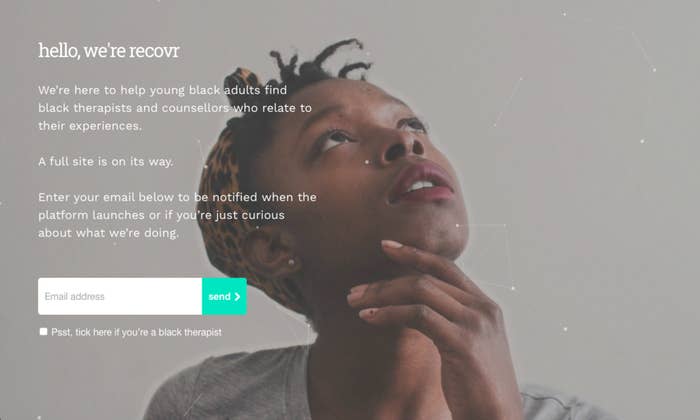700x420 pixels.
Task: Click the 'Enter your email below' paragraph
Action: tap(177, 215)
